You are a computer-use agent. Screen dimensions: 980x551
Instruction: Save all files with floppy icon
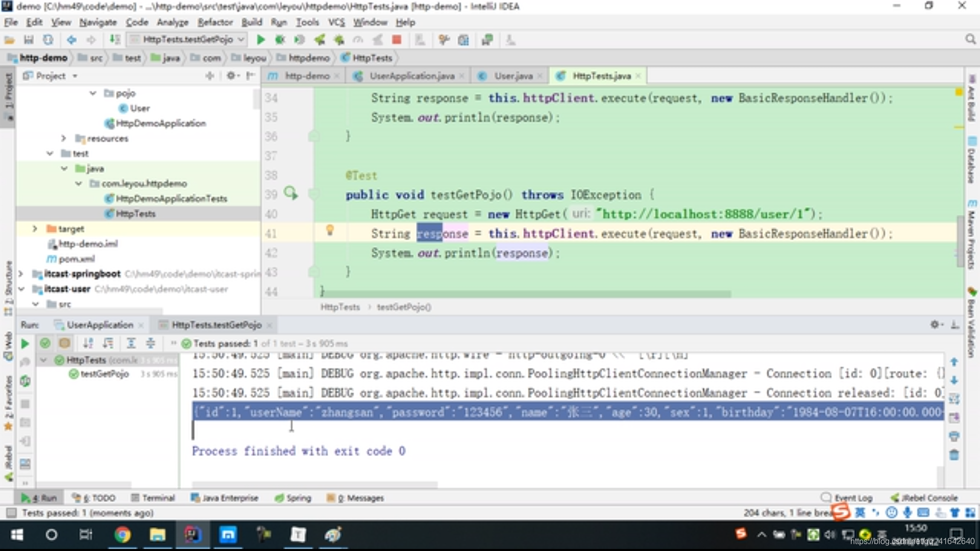click(29, 40)
